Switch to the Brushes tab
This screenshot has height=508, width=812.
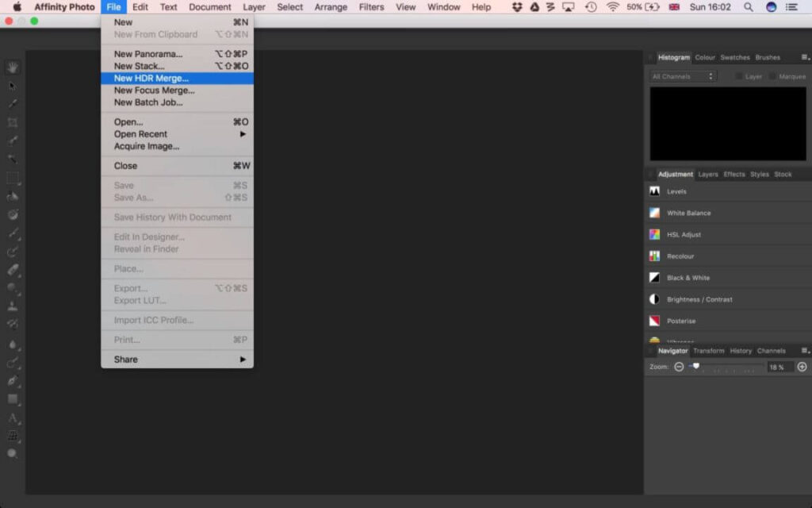coord(768,57)
